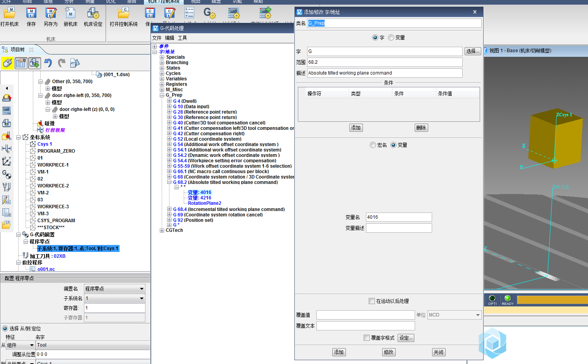This screenshot has width=588, height=364.
Task: Check the 覆盖字格式 checkbox
Action: click(x=367, y=338)
